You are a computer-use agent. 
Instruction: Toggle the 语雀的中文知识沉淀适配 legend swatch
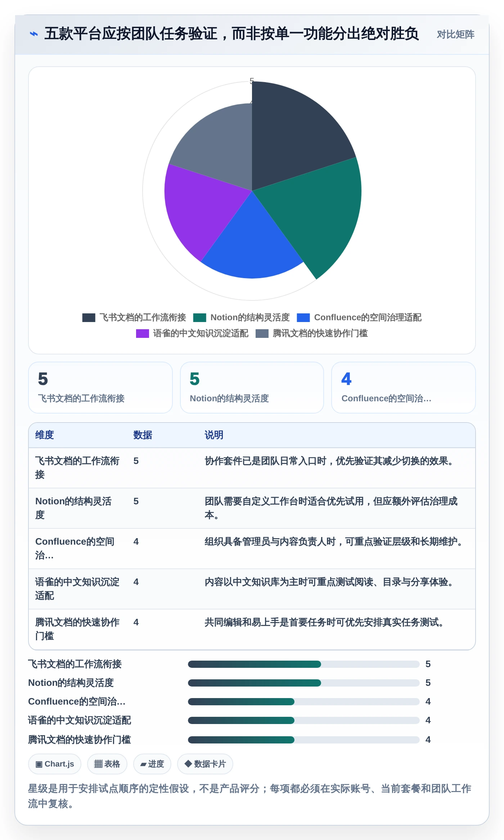coord(142,334)
